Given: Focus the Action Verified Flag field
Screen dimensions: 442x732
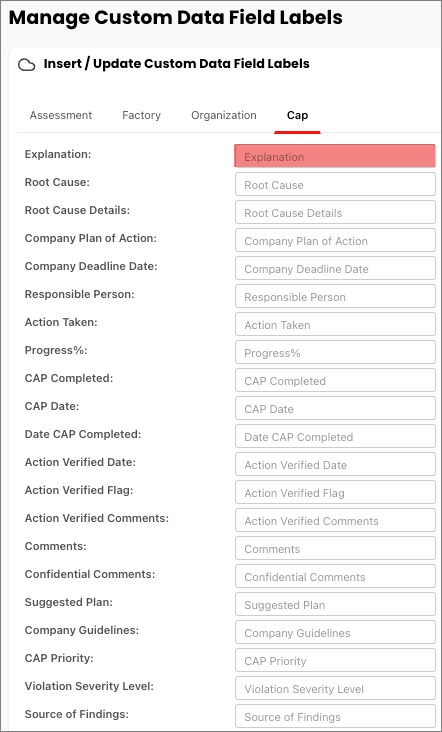Looking at the screenshot, I should click(335, 492).
